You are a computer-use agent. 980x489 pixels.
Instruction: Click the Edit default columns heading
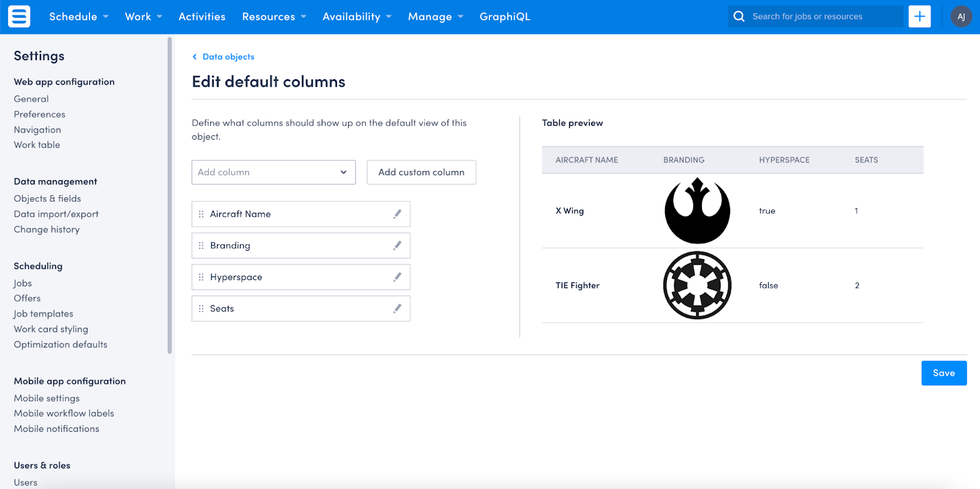[x=269, y=81]
